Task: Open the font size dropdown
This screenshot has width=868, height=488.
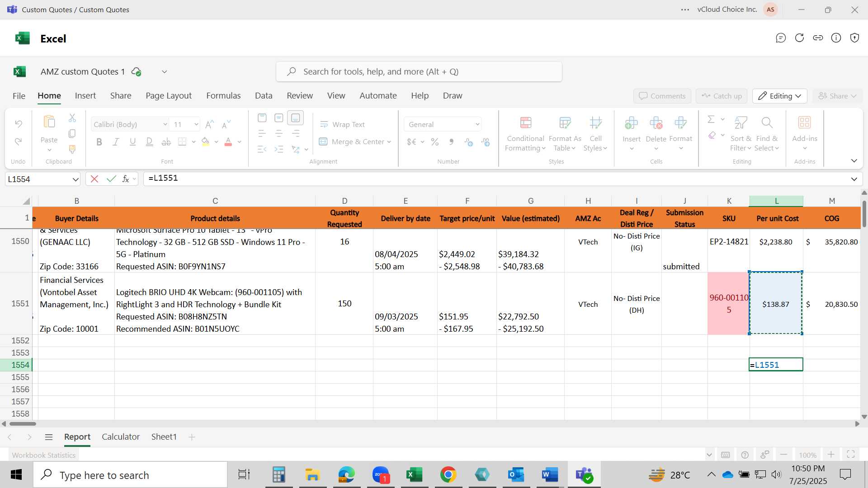Action: tap(196, 124)
